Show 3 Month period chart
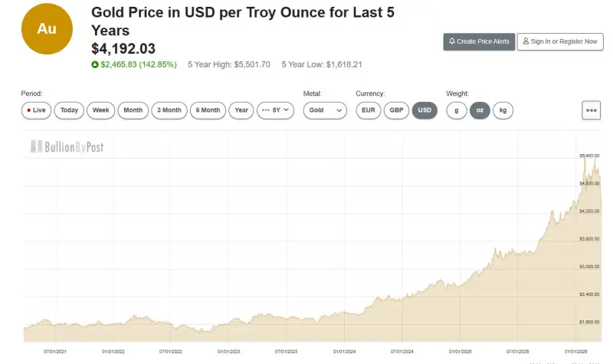The width and height of the screenshot is (613, 364). [169, 110]
